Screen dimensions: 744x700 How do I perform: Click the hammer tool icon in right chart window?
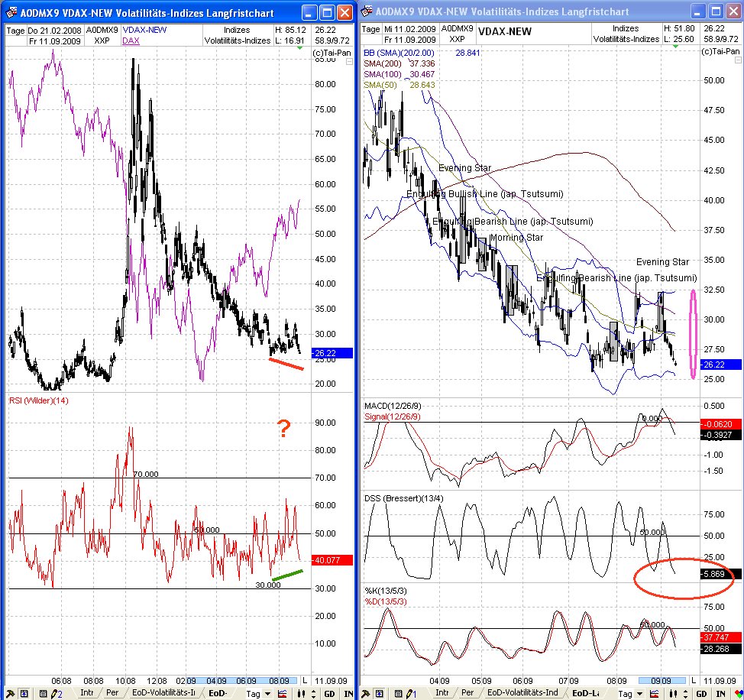pos(365,694)
